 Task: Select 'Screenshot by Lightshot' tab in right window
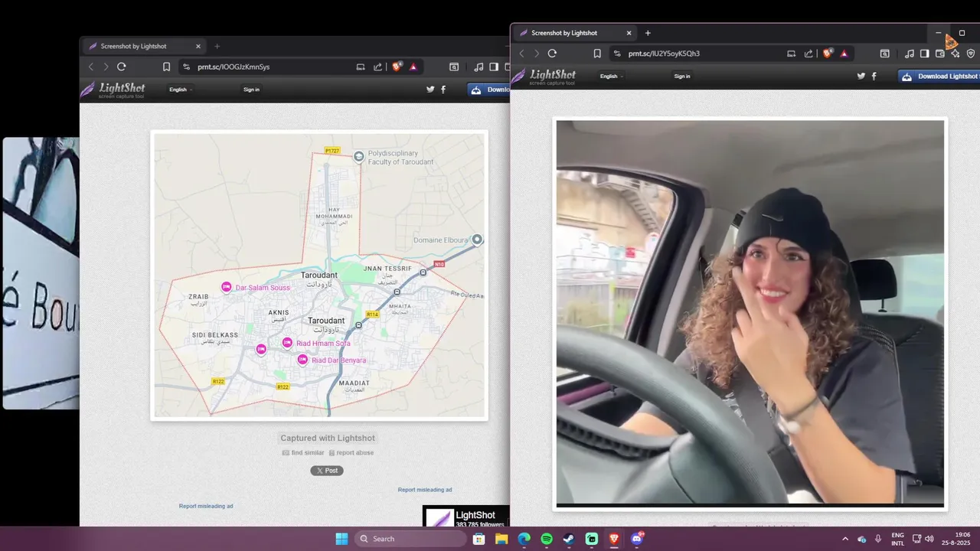click(x=574, y=33)
